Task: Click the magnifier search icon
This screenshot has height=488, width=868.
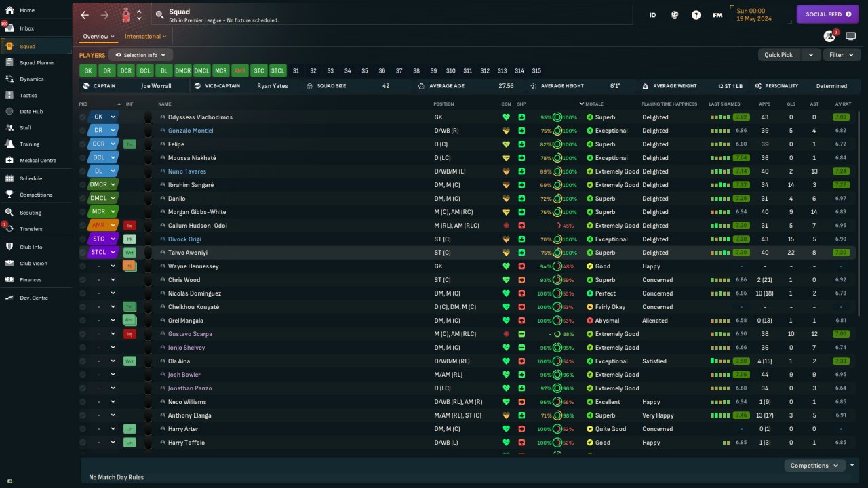Action: coord(159,15)
